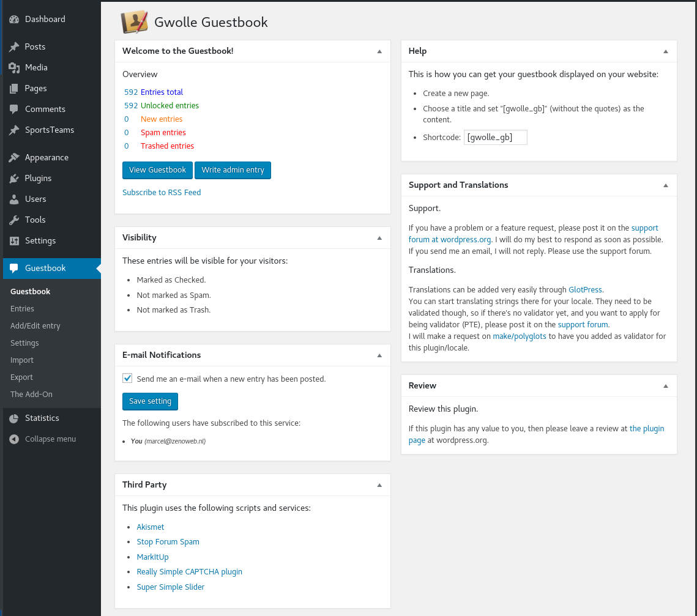Viewport: 697px width, 616px height.
Task: Toggle the Third Party panel arrow
Action: pyautogui.click(x=379, y=485)
